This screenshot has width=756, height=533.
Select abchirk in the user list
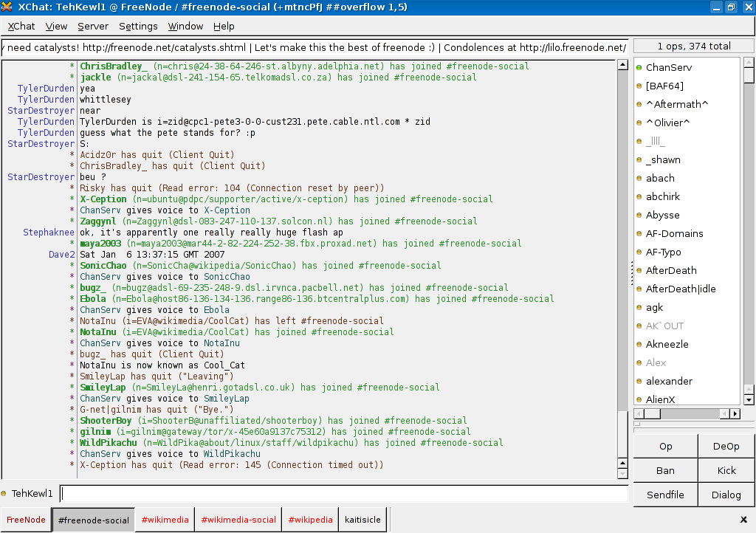(x=663, y=196)
